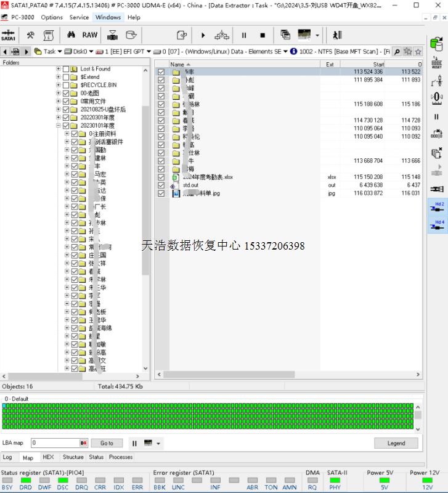Open the RAW recovery tool
The image size is (448, 493).
click(90, 35)
